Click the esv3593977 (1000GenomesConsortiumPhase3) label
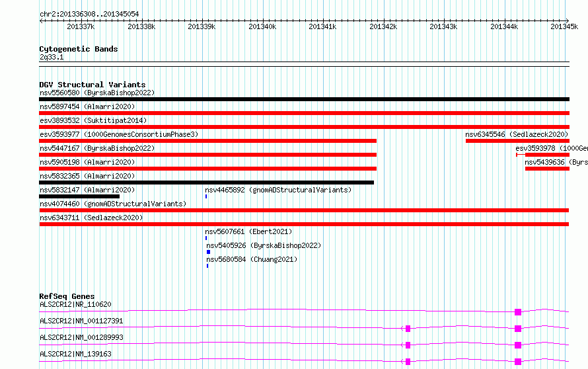 coord(119,134)
